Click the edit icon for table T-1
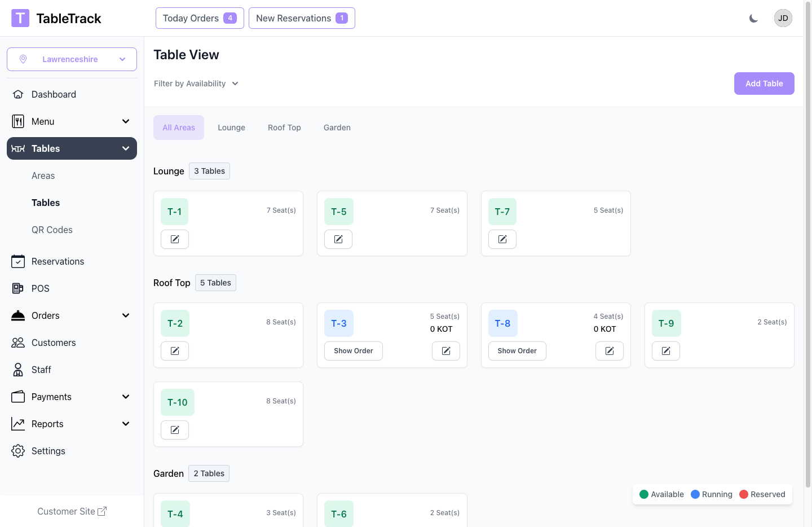The width and height of the screenshot is (812, 527). (175, 239)
